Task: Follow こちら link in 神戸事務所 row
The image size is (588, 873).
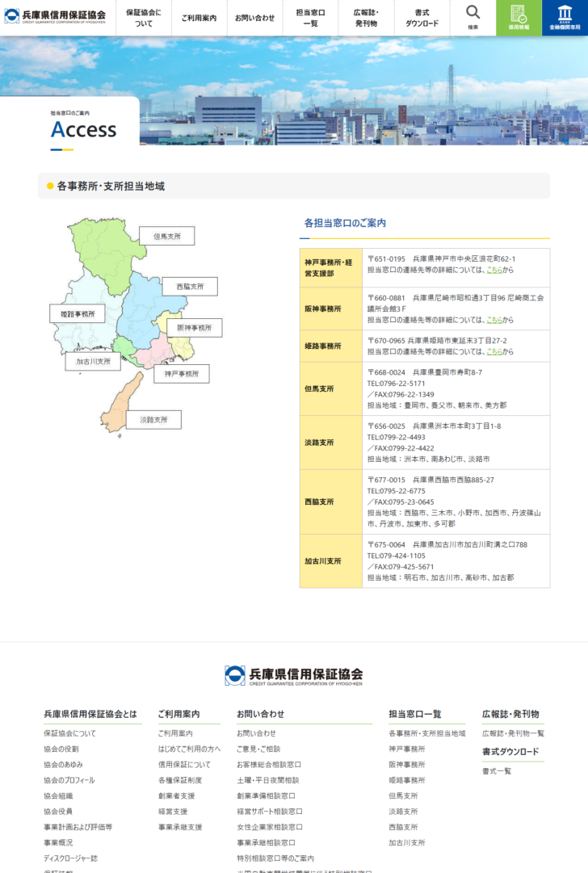Action: [493, 270]
